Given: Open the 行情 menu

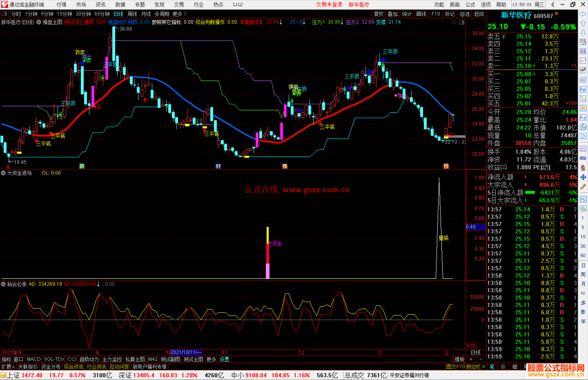Looking at the screenshot, I should pos(62,5).
